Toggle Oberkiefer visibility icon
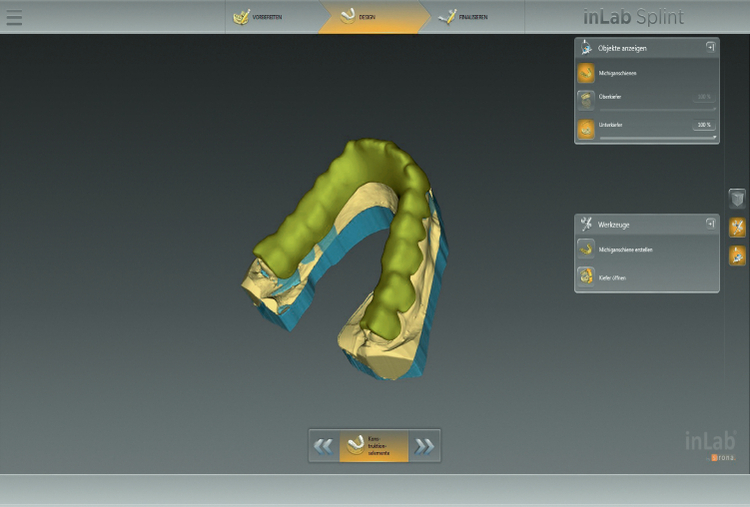Screen dimensions: 750x507 pos(585,99)
